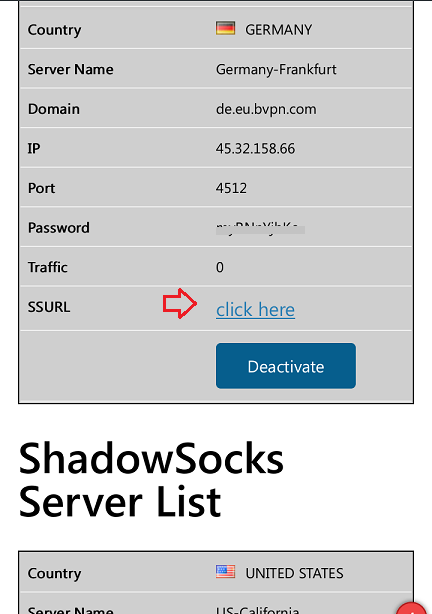The image size is (432, 614).
Task: Click the UNITED STATES country text
Action: pos(294,573)
